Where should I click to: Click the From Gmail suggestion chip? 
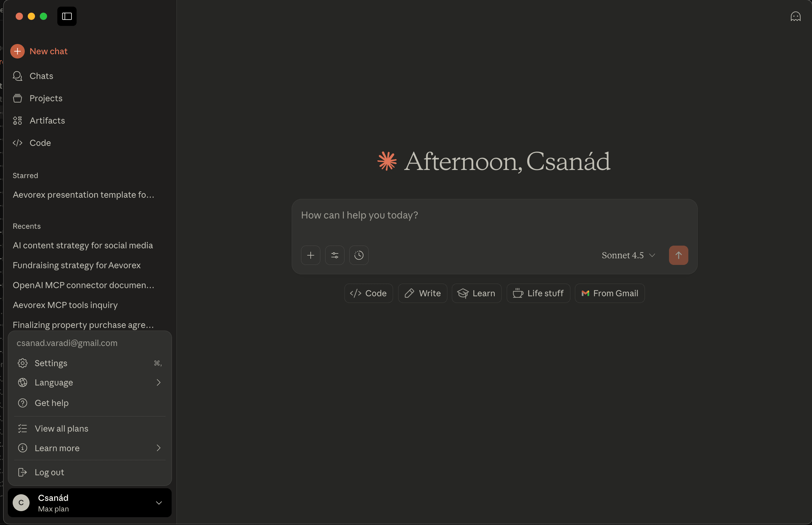(x=609, y=293)
